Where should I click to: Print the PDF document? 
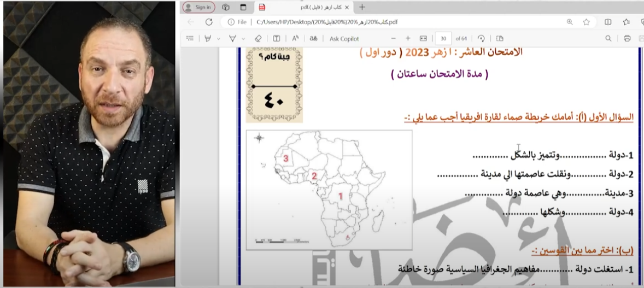[627, 38]
